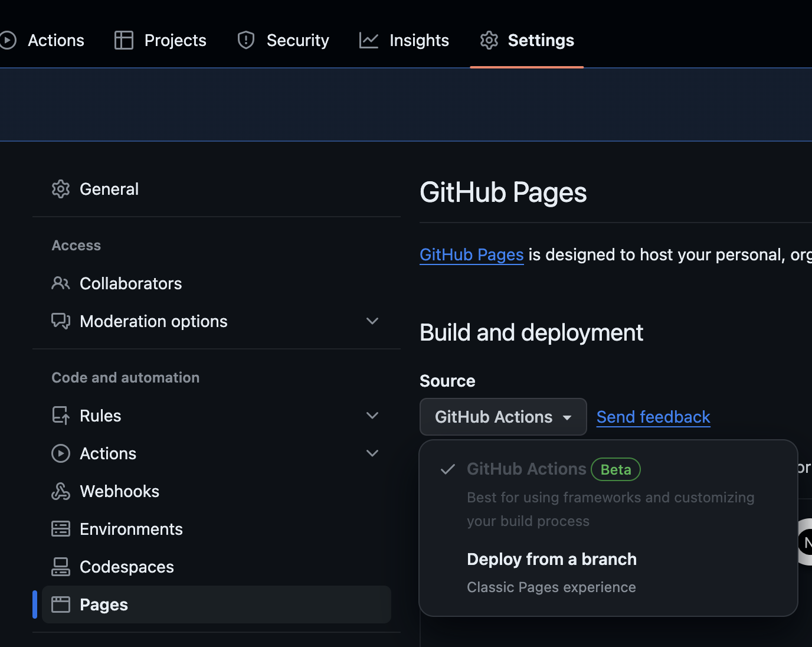Click the play icon beside top Actions tab
The image size is (812, 647).
(x=8, y=40)
